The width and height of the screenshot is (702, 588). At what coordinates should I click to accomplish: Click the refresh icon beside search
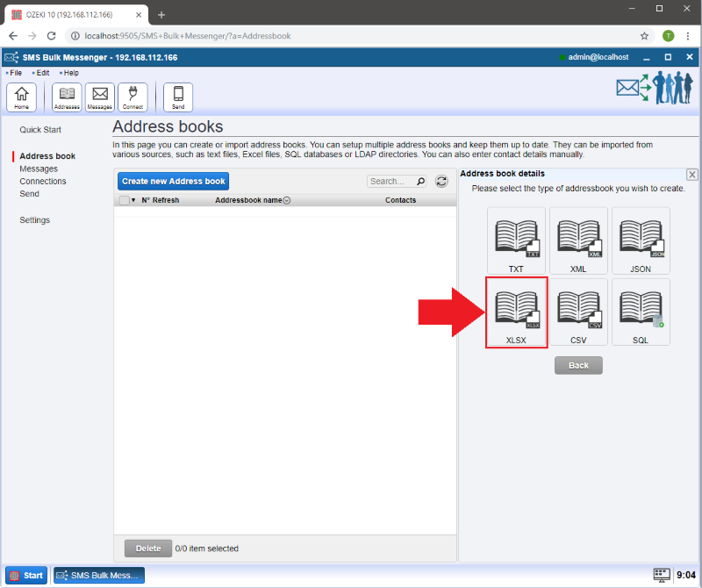coord(441,182)
